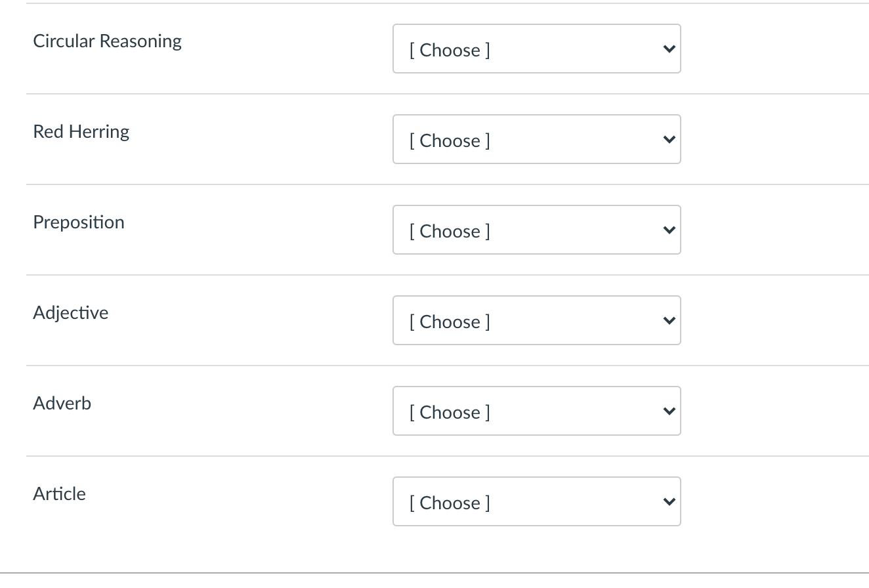The height and width of the screenshot is (588, 869).
Task: Open the Adjective dropdown
Action: (x=536, y=321)
